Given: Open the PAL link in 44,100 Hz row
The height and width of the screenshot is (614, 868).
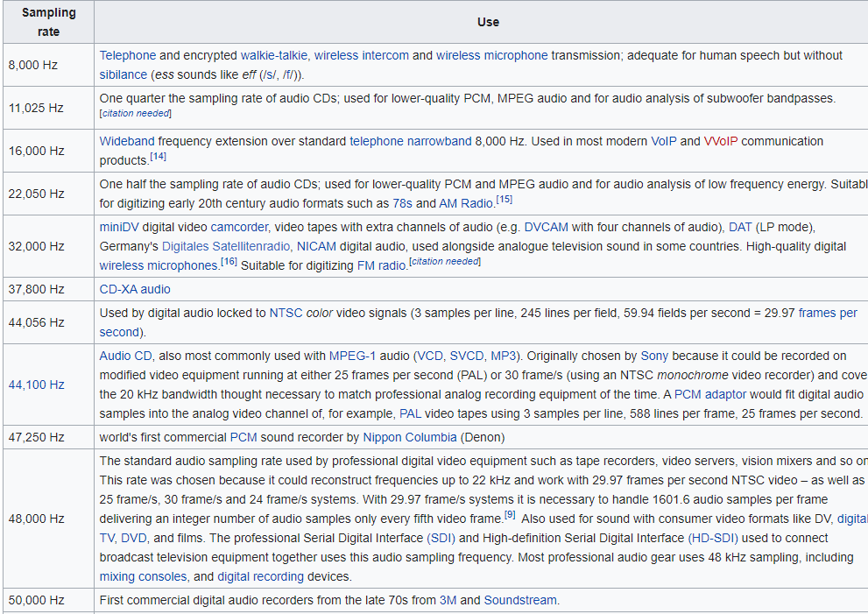Looking at the screenshot, I should pos(410,414).
